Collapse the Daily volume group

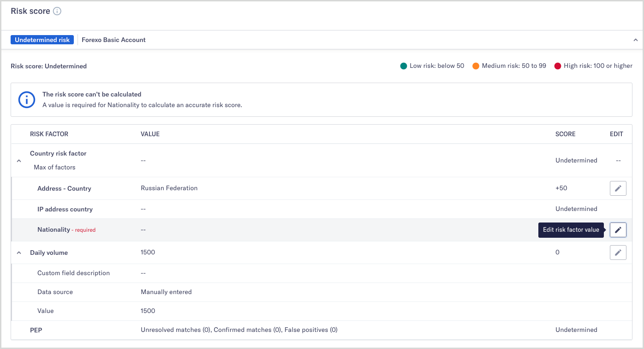click(x=18, y=253)
